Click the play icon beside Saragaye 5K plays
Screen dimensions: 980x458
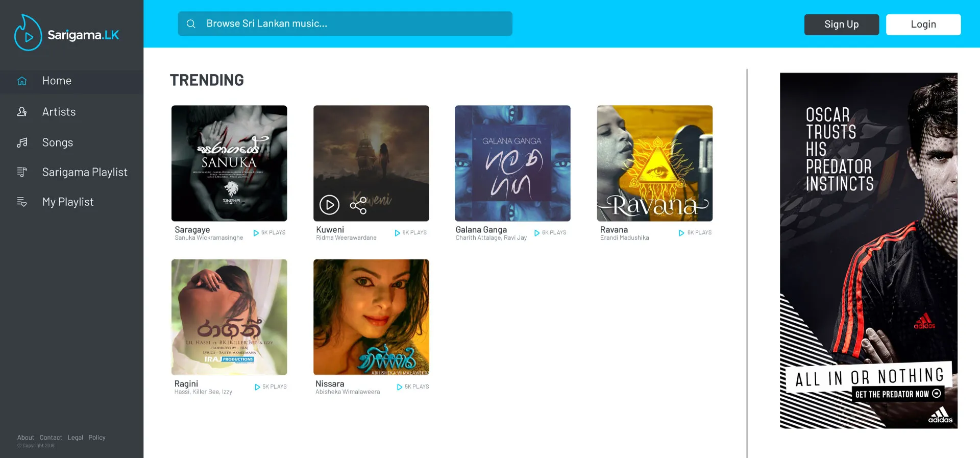(256, 233)
